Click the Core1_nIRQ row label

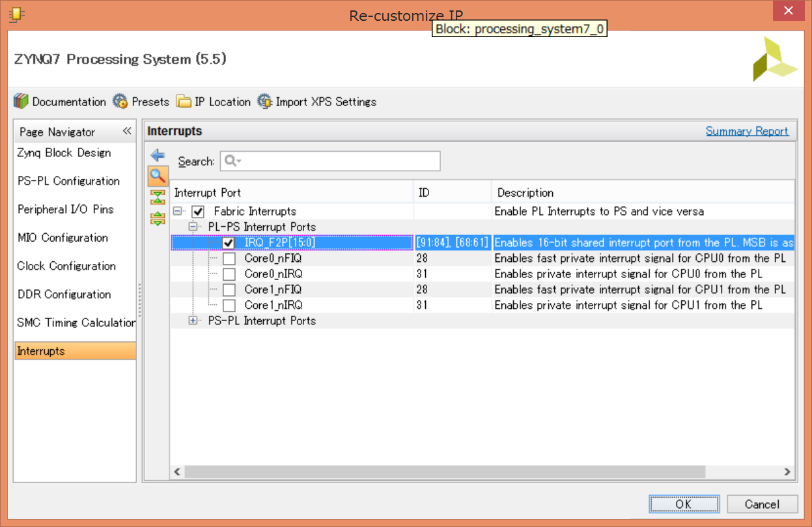point(273,306)
